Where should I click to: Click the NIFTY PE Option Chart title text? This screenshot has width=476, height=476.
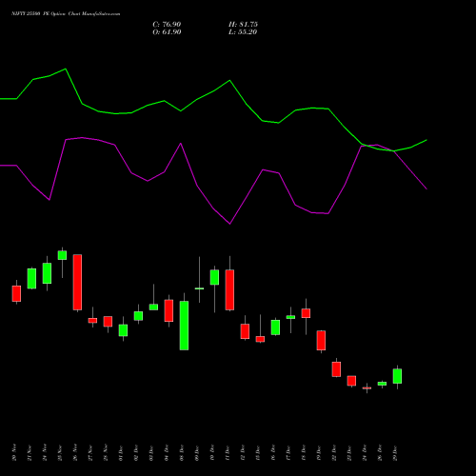[66, 14]
